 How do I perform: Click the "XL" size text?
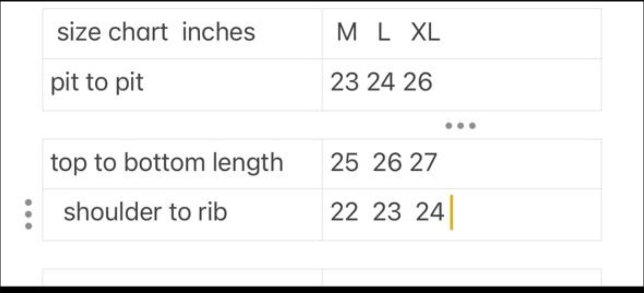coord(425,33)
